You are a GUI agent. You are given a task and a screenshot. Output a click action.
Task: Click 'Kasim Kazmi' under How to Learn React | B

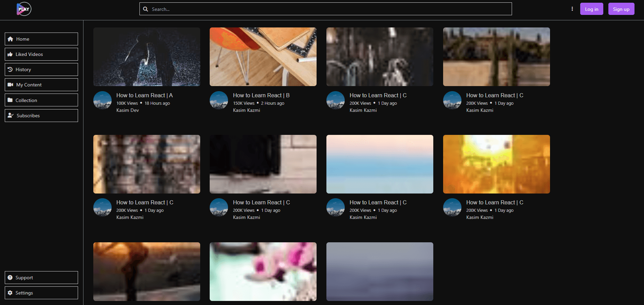tap(247, 110)
